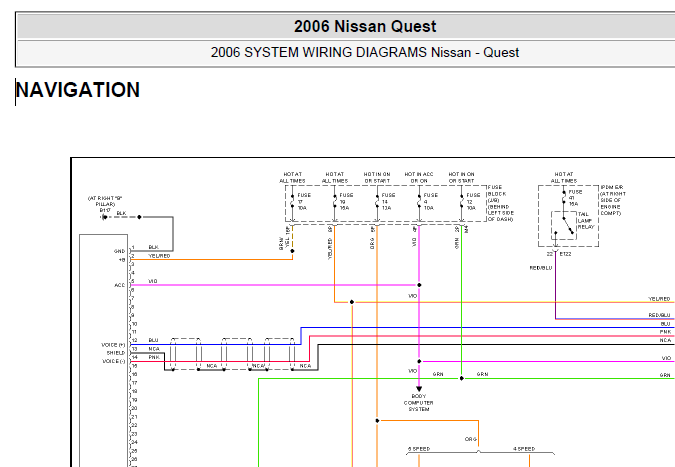This screenshot has height=467, width=675.
Task: Click the "VOICE (-)" pin label
Action: [x=113, y=361]
